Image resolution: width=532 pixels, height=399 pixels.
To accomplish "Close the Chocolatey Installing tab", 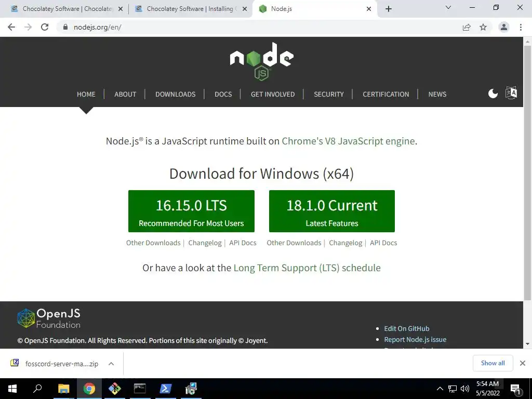I will click(x=244, y=9).
